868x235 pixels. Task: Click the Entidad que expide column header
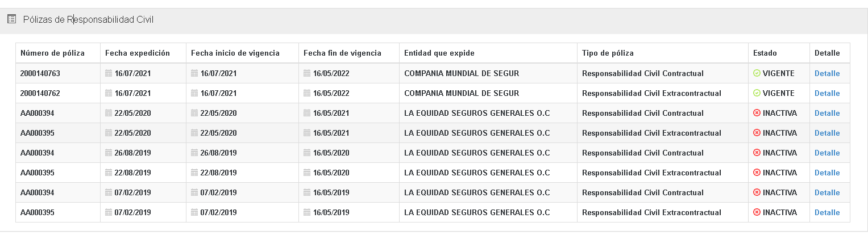coord(439,53)
